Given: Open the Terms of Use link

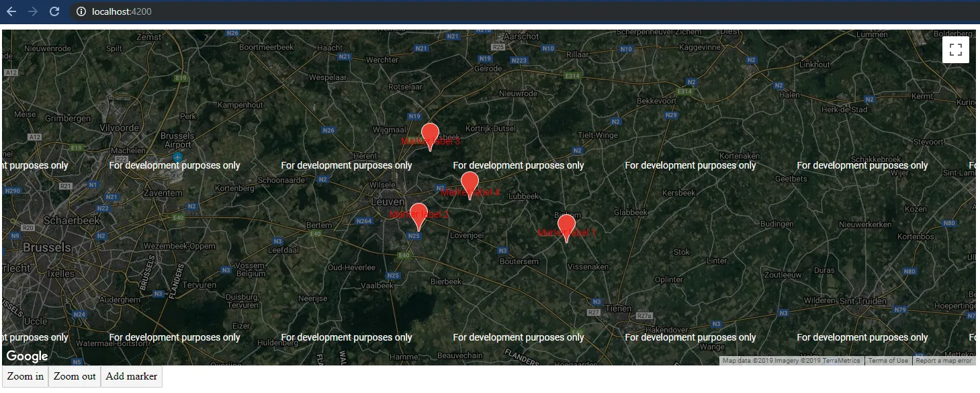Looking at the screenshot, I should tap(888, 361).
